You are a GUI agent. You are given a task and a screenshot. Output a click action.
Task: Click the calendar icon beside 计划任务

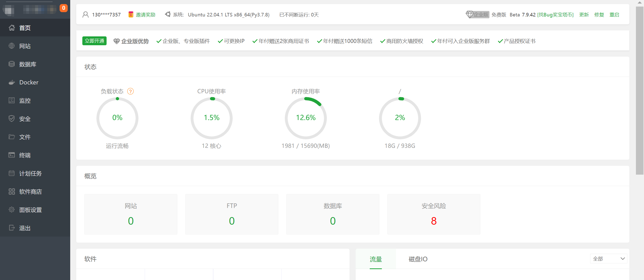tap(12, 173)
